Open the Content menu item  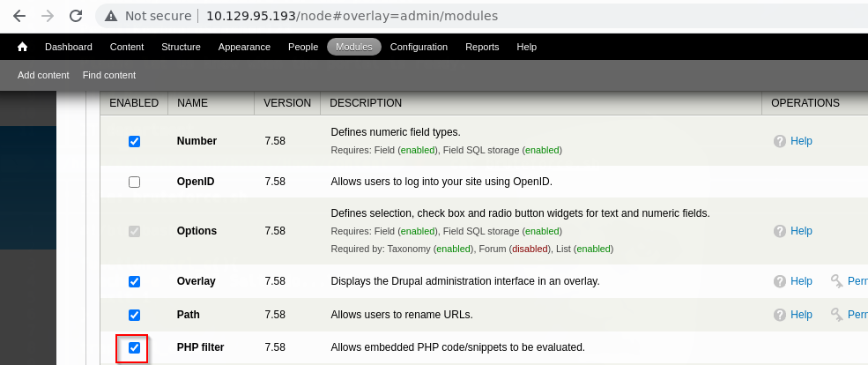point(127,47)
